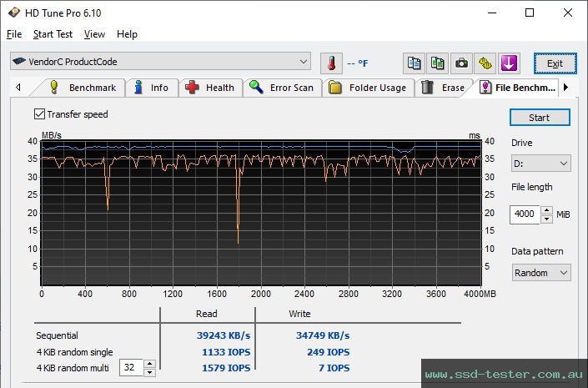Select the File Benchmark tab
The image size is (588, 388).
(517, 88)
